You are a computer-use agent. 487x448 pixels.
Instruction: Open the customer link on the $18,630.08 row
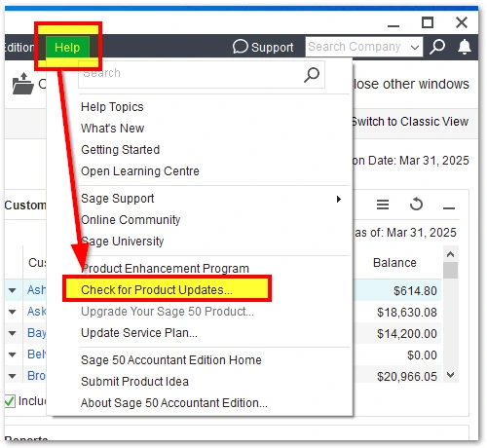point(36,312)
